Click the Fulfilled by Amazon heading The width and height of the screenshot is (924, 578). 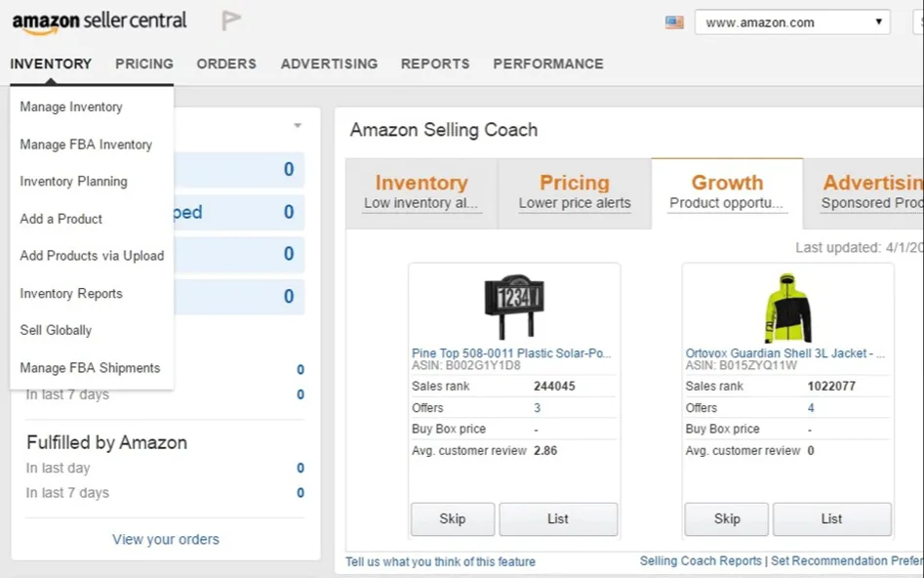[x=106, y=443]
